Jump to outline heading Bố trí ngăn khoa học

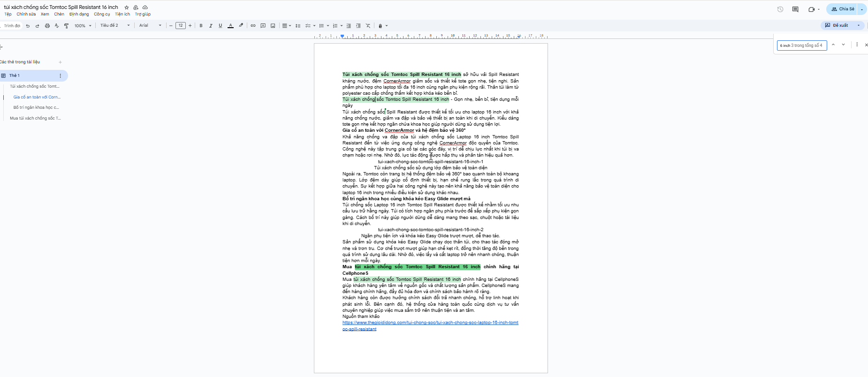pyautogui.click(x=36, y=108)
